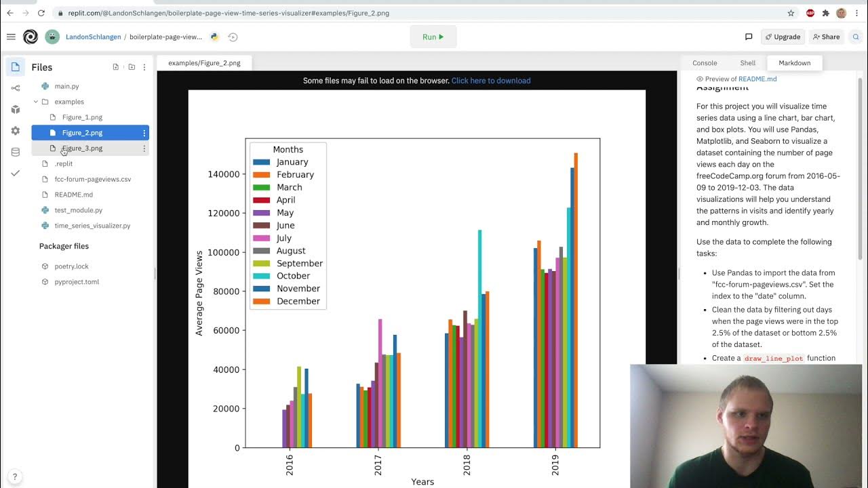868x488 pixels.
Task: Open the Files sidebar icon
Action: [x=16, y=66]
